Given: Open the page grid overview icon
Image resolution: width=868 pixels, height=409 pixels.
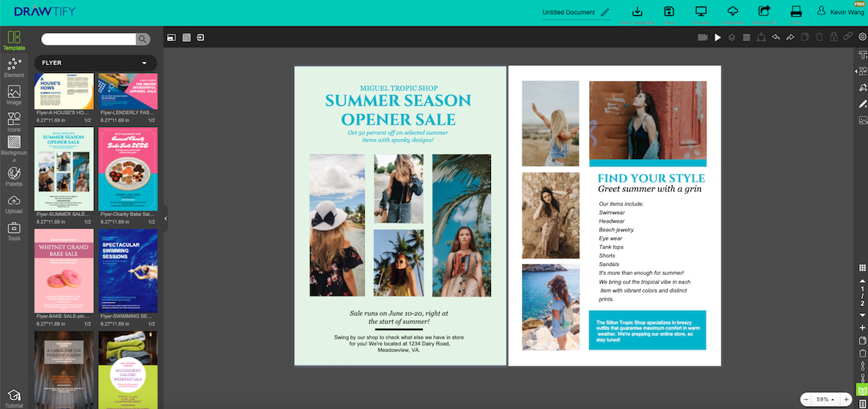Looking at the screenshot, I should click(x=862, y=268).
